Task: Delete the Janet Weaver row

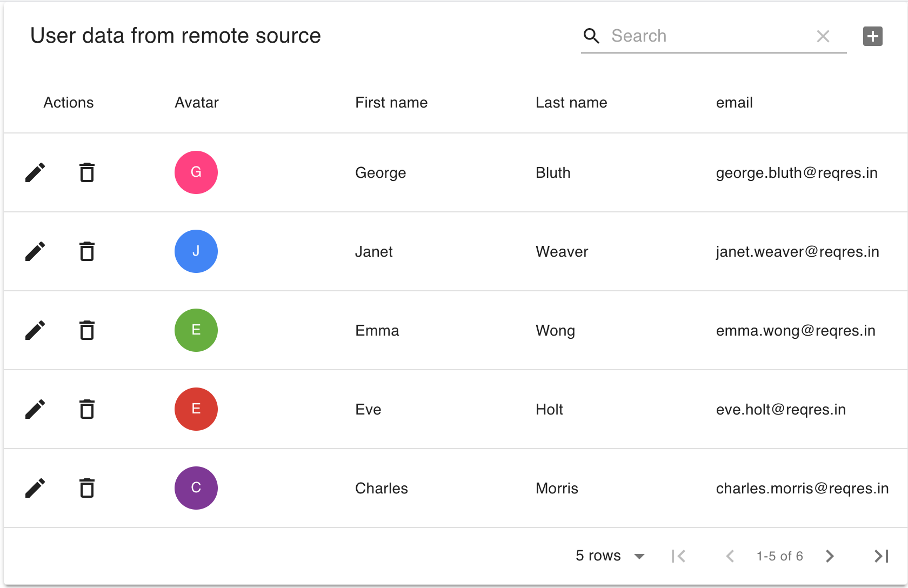Action: tap(87, 252)
